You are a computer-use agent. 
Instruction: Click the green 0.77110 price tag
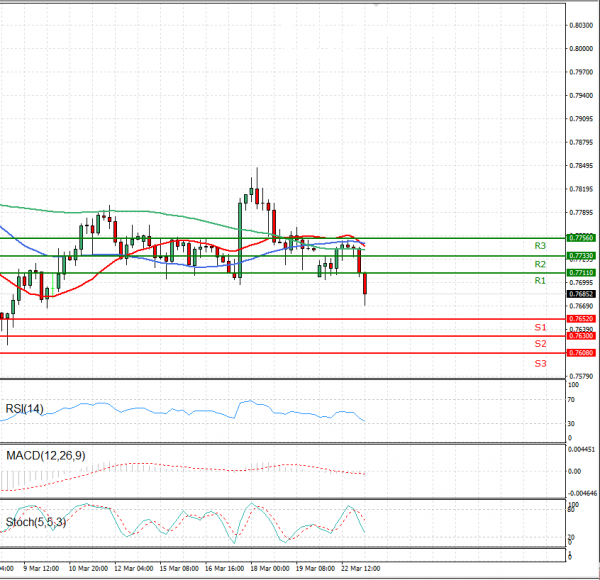(581, 272)
